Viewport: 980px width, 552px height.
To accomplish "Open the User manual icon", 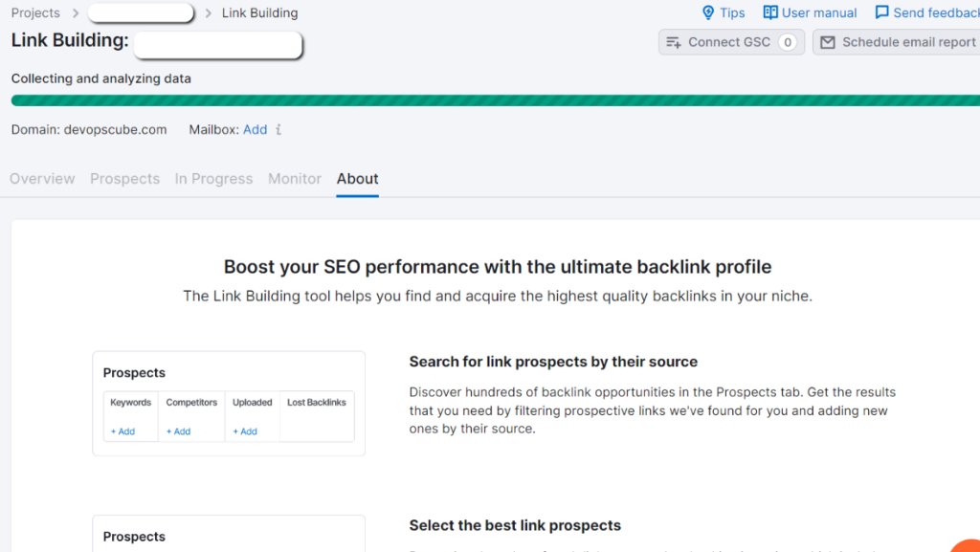I will 769,11.
